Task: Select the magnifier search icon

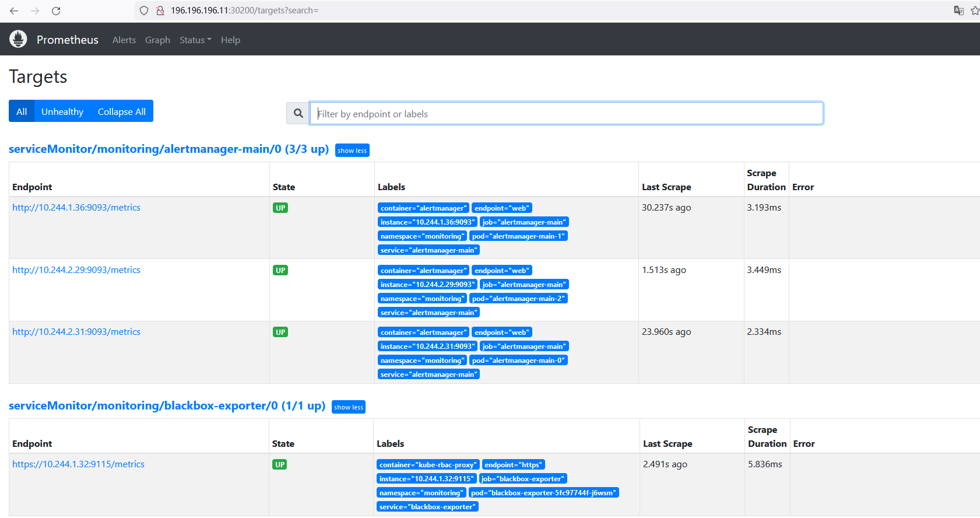Action: [298, 113]
